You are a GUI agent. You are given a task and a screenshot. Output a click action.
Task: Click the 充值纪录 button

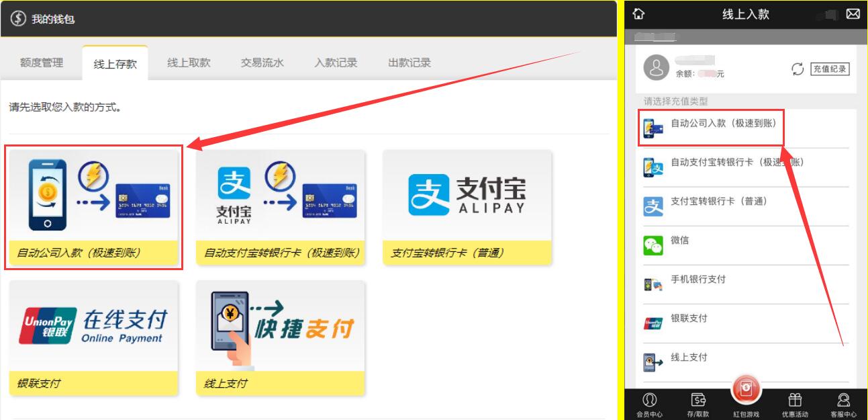click(830, 69)
